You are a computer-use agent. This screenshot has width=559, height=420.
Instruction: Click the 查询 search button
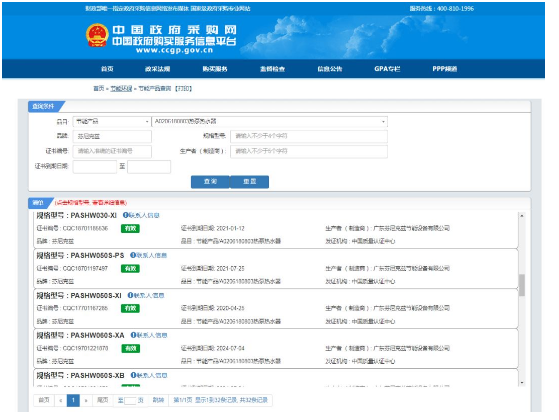[210, 181]
